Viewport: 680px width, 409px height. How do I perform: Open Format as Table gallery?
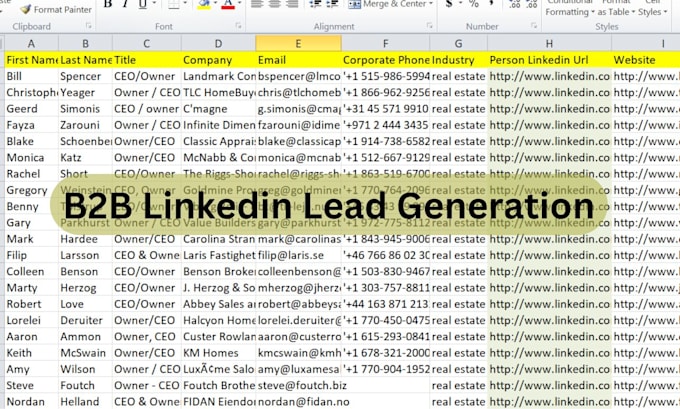point(616,8)
